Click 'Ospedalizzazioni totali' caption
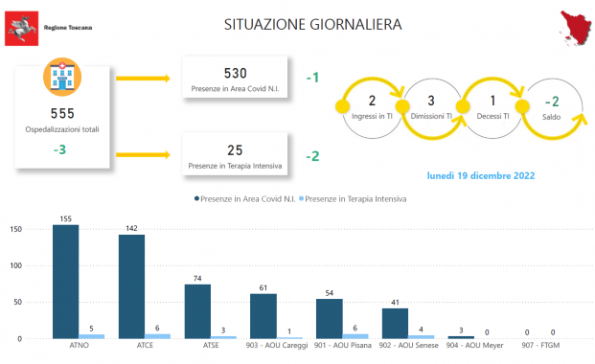The height and width of the screenshot is (364, 595). [x=62, y=129]
